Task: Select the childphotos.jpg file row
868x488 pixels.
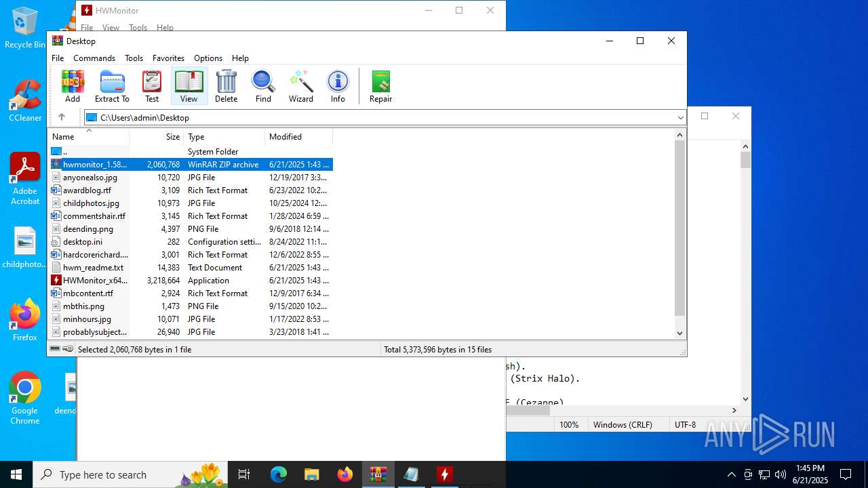Action: [191, 203]
